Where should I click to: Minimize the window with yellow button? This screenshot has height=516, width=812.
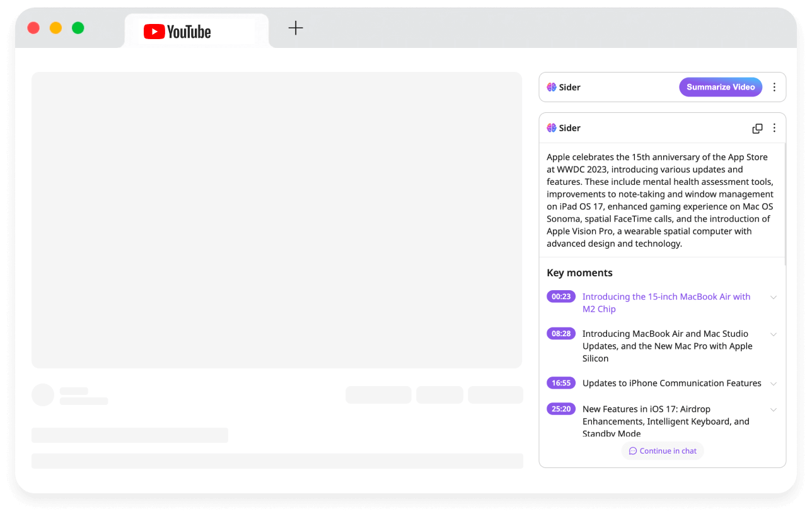pos(55,28)
